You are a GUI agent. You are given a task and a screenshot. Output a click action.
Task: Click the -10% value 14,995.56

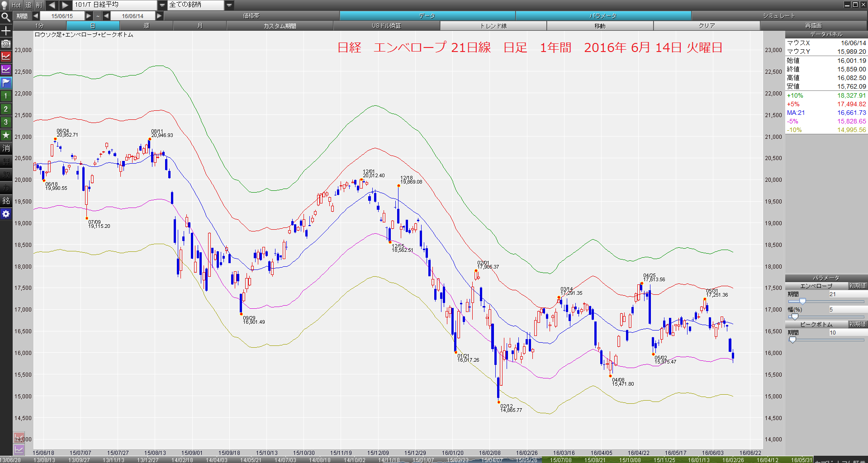tap(851, 130)
